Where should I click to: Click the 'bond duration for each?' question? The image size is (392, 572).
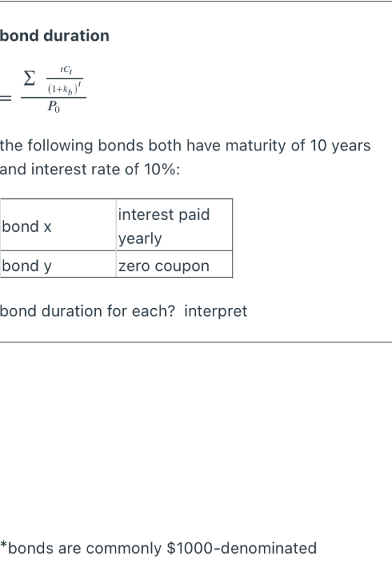coord(87,311)
